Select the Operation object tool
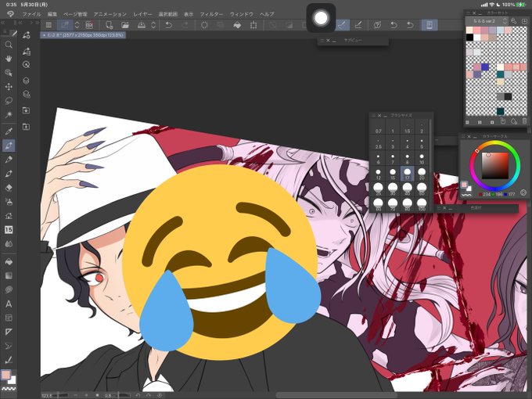 (9, 73)
